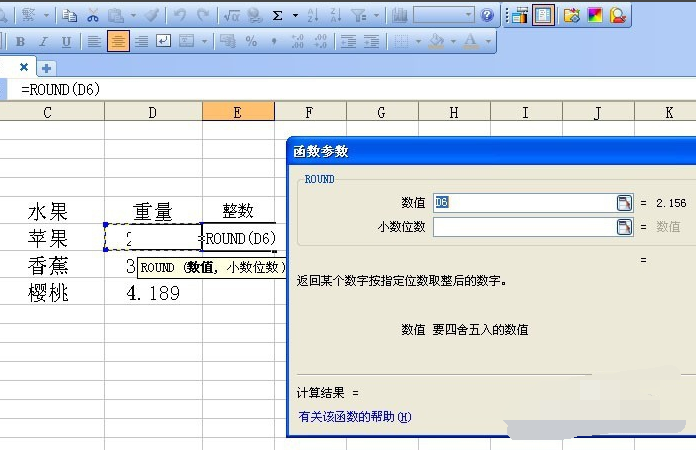Open the Paste options dropdown arrow
696x450 pixels.
[133, 16]
